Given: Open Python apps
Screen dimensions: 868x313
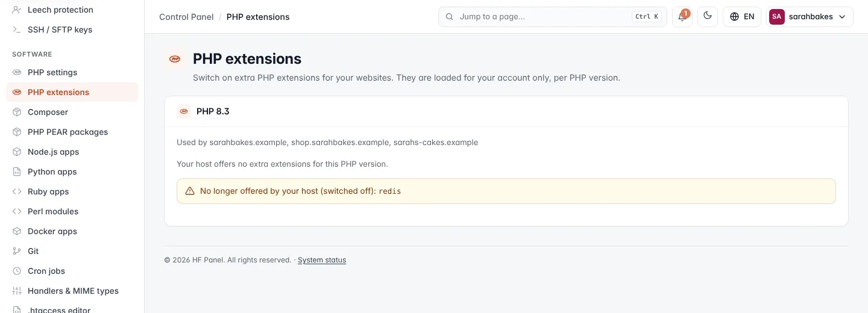Looking at the screenshot, I should tap(72, 172).
